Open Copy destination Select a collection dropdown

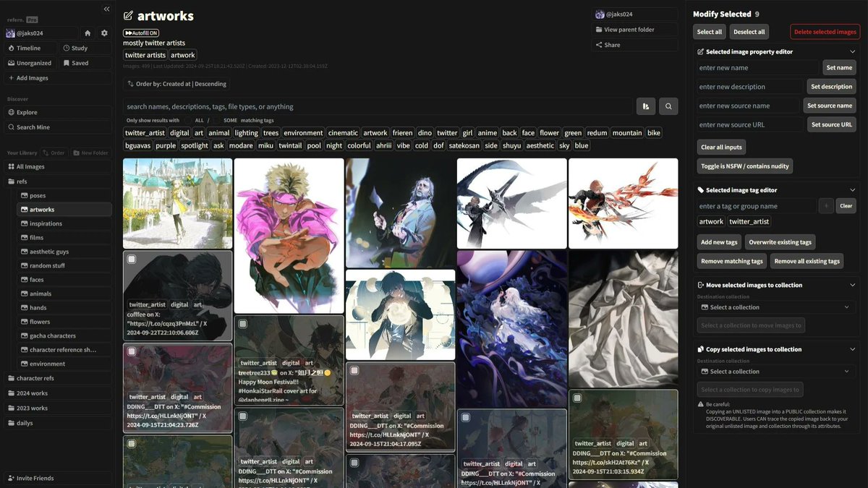(777, 372)
